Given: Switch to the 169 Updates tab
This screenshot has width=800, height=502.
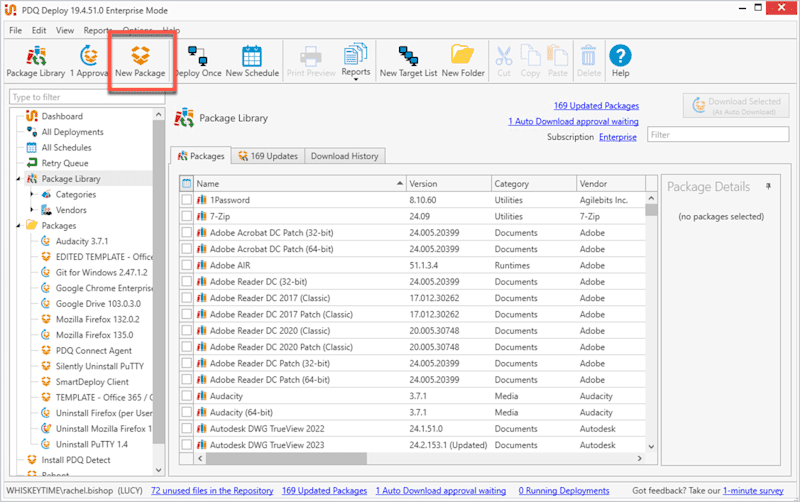Looking at the screenshot, I should pyautogui.click(x=268, y=156).
